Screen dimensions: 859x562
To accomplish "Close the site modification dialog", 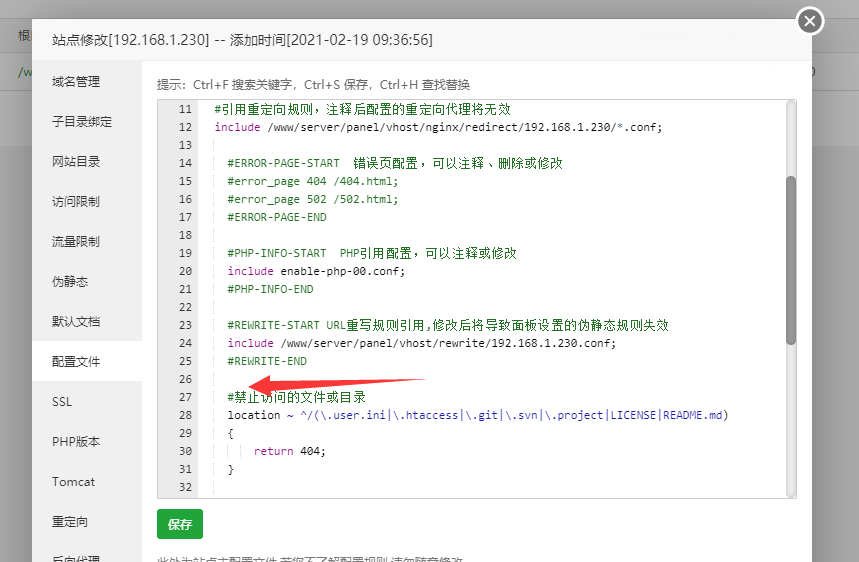I will [x=810, y=21].
